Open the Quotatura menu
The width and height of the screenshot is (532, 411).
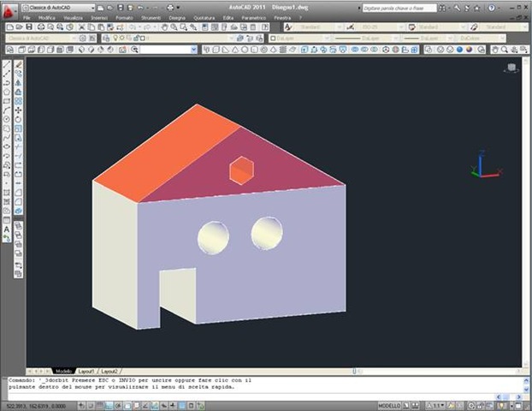pyautogui.click(x=204, y=17)
